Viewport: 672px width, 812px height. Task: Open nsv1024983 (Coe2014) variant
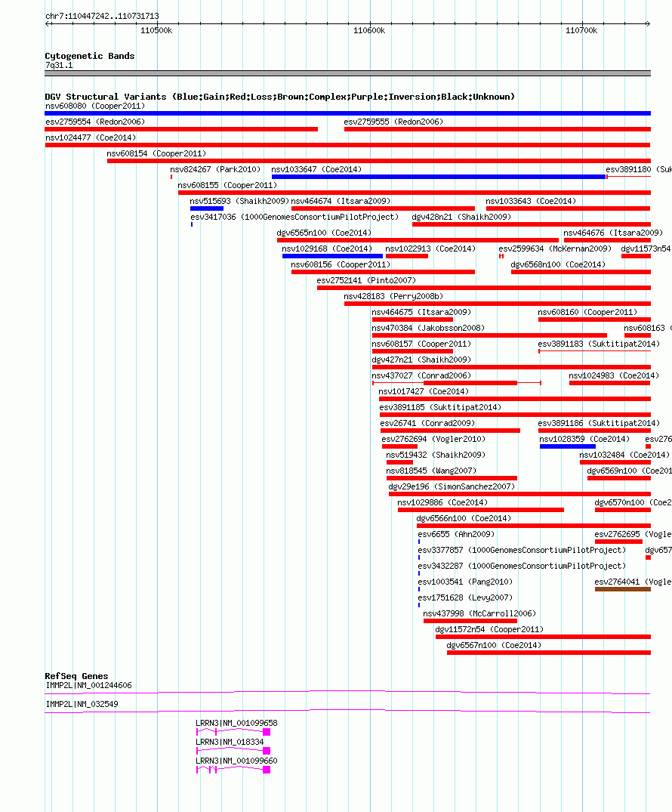614,375
